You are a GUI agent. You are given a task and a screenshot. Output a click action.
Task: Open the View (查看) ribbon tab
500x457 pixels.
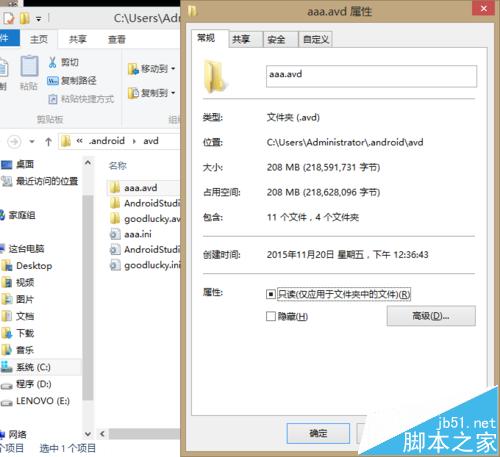117,39
